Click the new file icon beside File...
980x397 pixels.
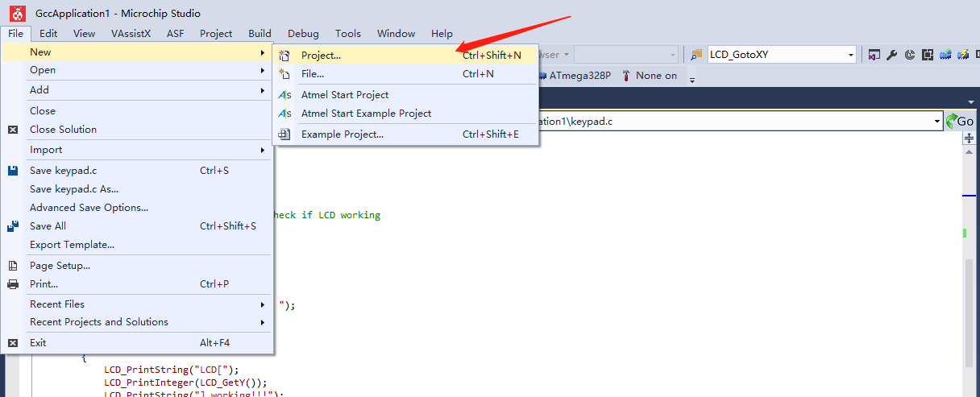click(x=284, y=73)
